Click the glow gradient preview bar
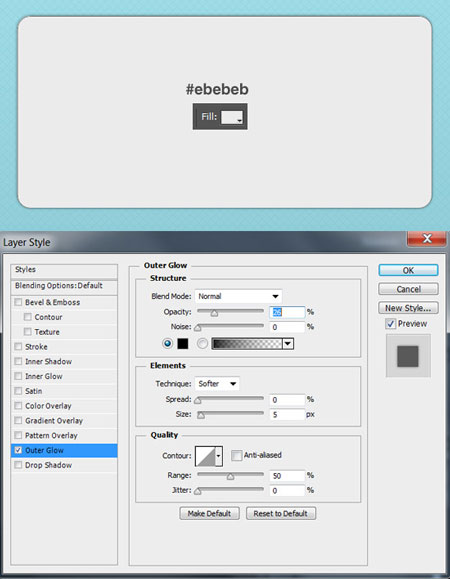The image size is (450, 579). pos(247,344)
